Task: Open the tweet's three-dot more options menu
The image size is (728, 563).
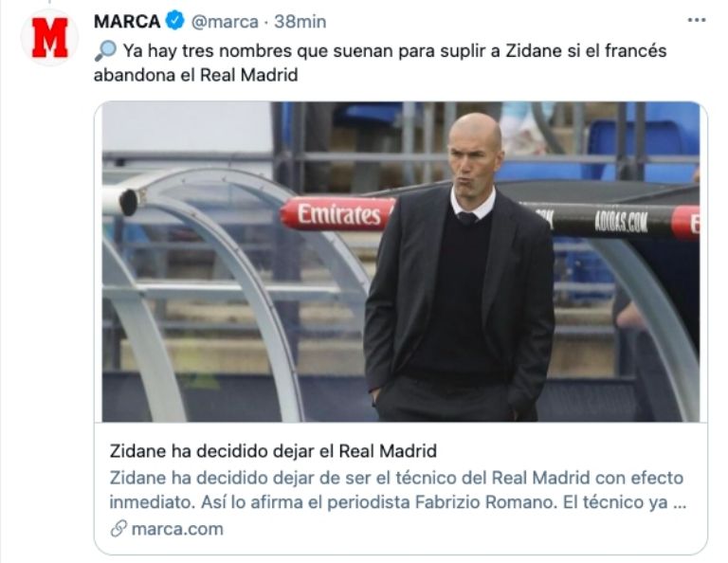Action: [697, 20]
